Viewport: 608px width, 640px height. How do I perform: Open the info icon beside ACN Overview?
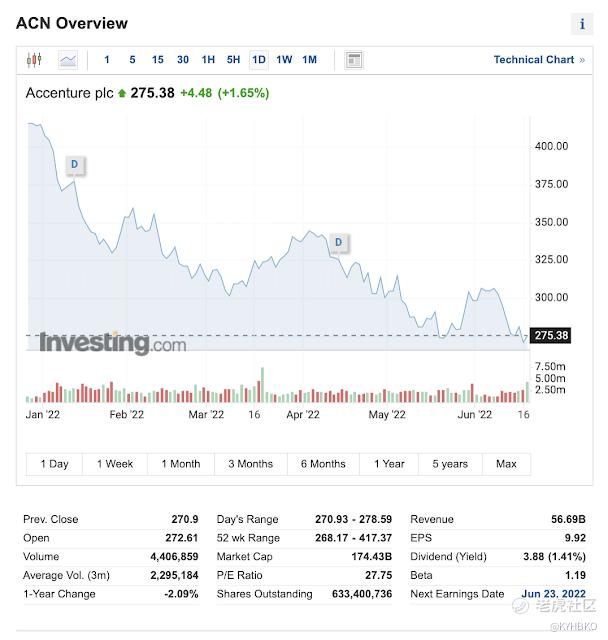tap(582, 24)
